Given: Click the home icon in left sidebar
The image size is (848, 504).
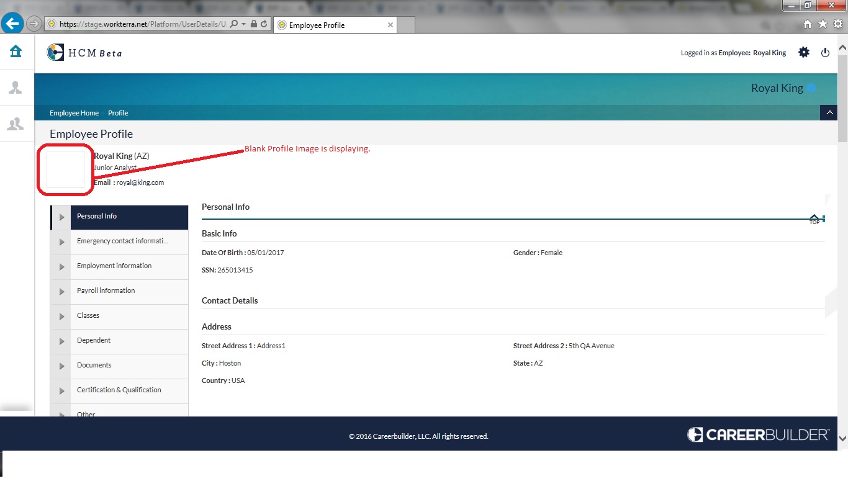Looking at the screenshot, I should point(16,52).
